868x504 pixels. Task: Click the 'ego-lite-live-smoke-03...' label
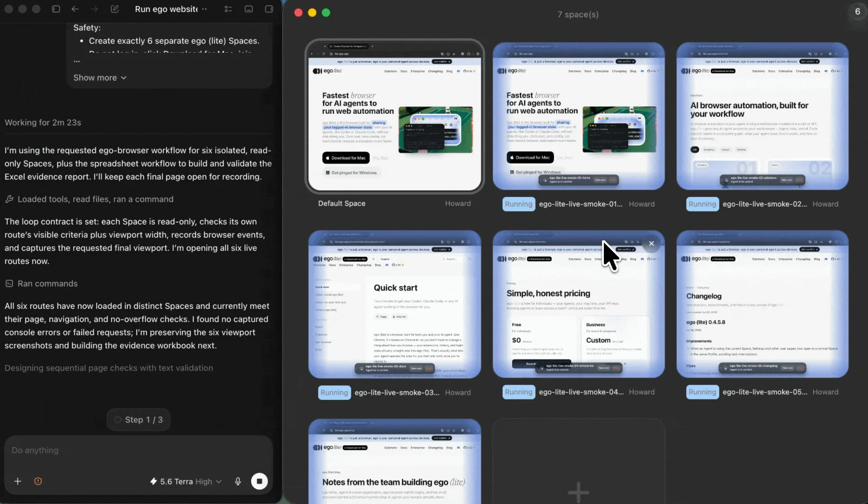[397, 392]
